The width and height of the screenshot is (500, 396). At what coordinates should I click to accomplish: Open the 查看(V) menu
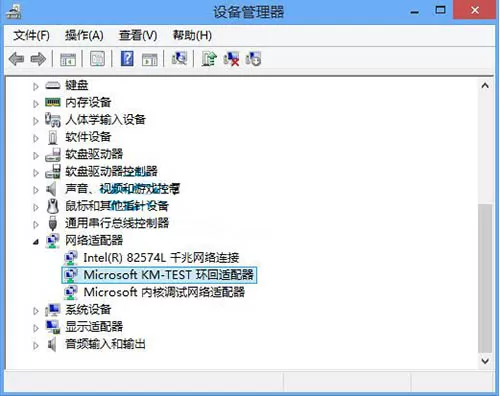coord(138,35)
